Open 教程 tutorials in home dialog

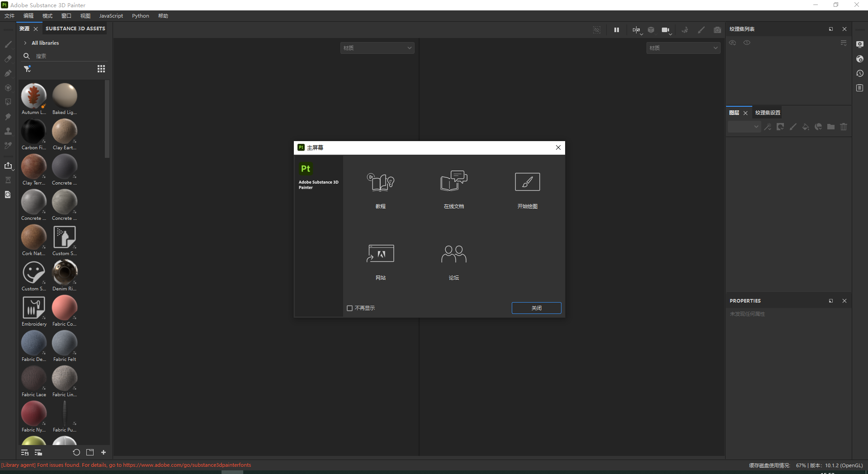(x=381, y=189)
